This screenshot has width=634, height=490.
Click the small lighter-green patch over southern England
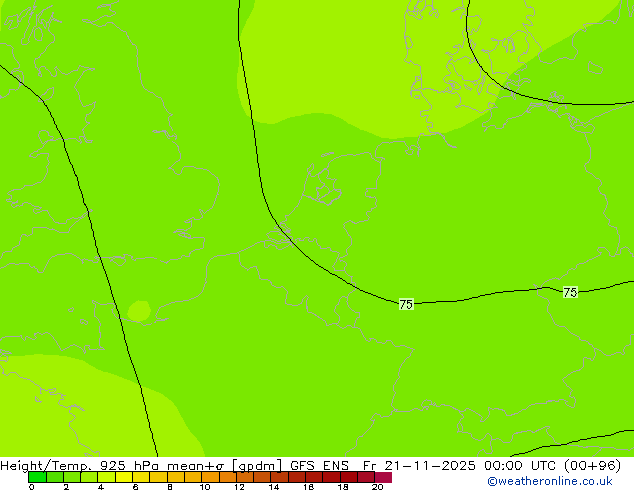139,311
